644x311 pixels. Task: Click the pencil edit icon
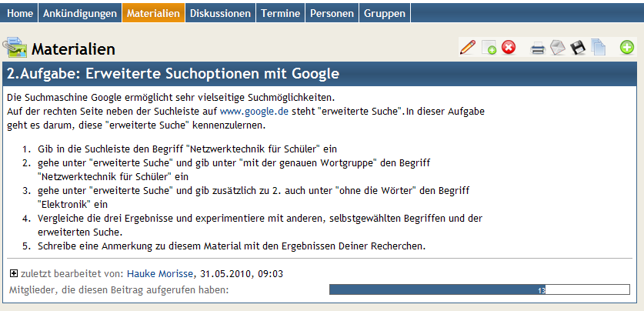[x=467, y=48]
